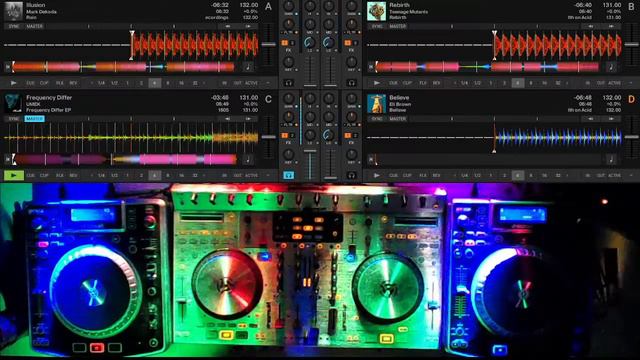Select 1/4 loop size on Deck A
This screenshot has width=640, height=360.
click(x=101, y=83)
